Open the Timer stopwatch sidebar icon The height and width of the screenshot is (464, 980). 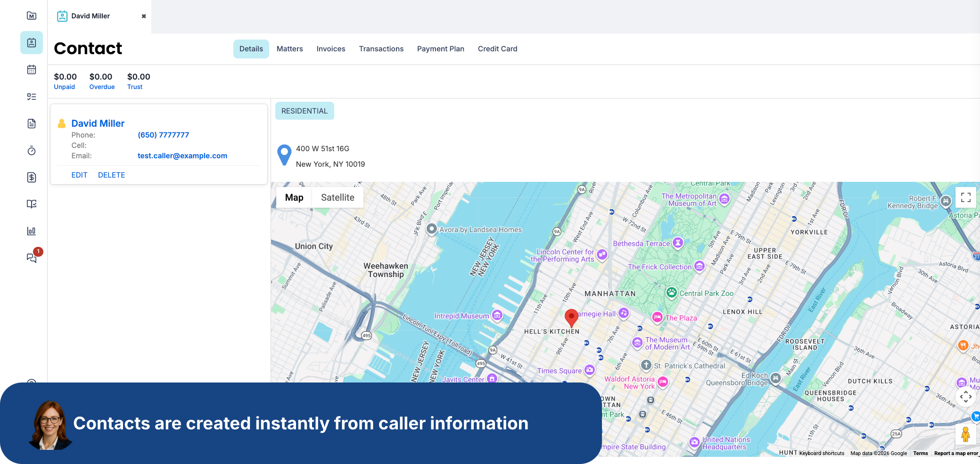(x=32, y=151)
